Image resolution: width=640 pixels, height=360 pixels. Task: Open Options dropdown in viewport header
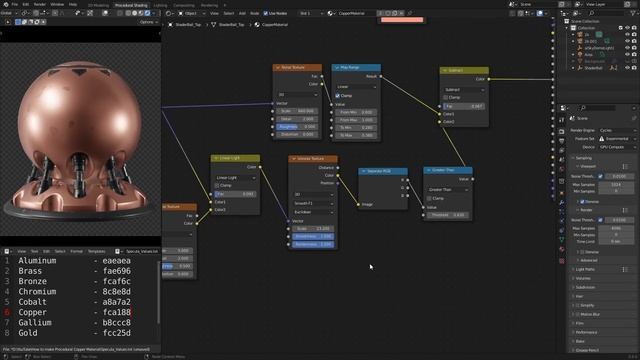click(x=148, y=22)
